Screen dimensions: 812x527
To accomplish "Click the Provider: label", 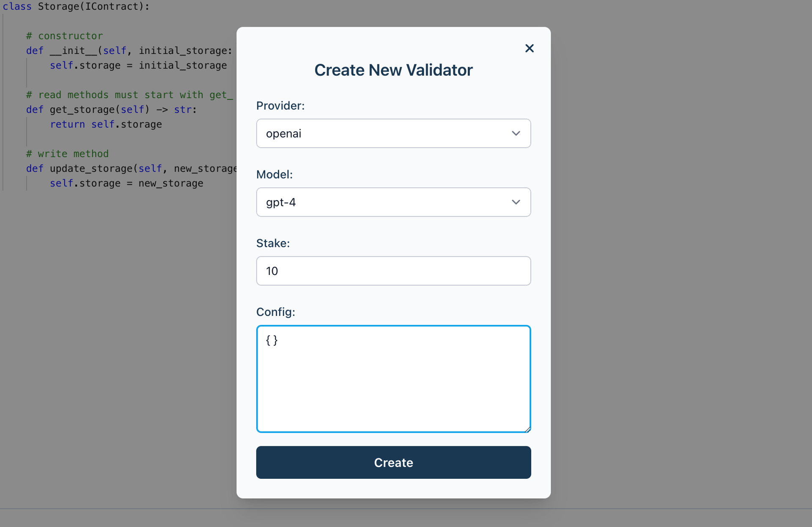I will tap(280, 106).
